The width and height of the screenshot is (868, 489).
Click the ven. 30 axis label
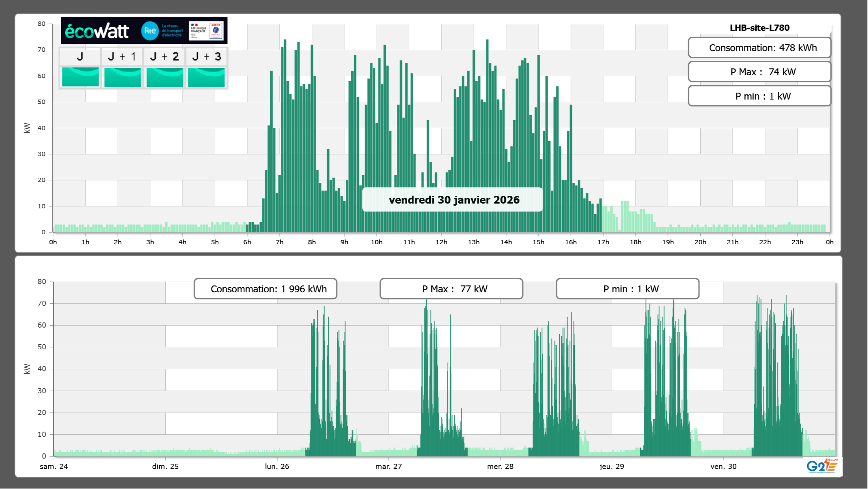pyautogui.click(x=723, y=466)
